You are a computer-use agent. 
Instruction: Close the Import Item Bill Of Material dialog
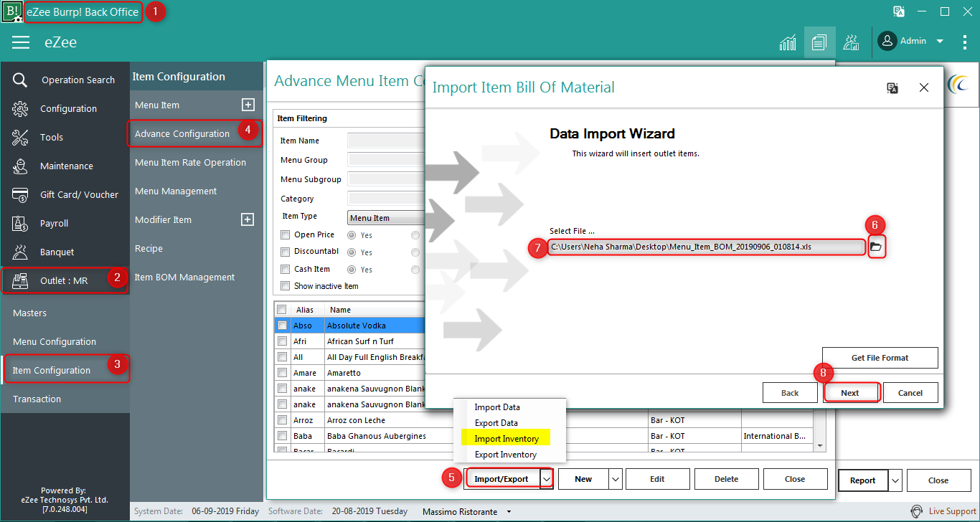tap(924, 87)
